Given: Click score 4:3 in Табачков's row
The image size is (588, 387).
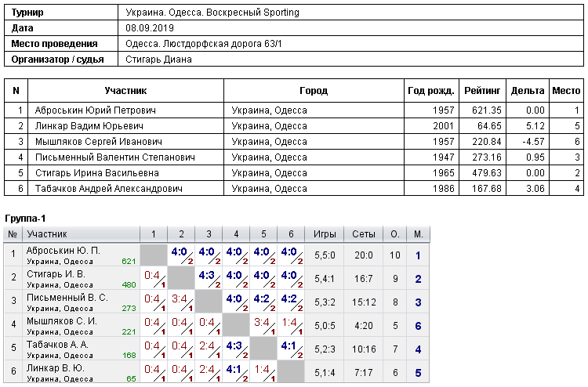Looking at the screenshot, I should 234,346.
